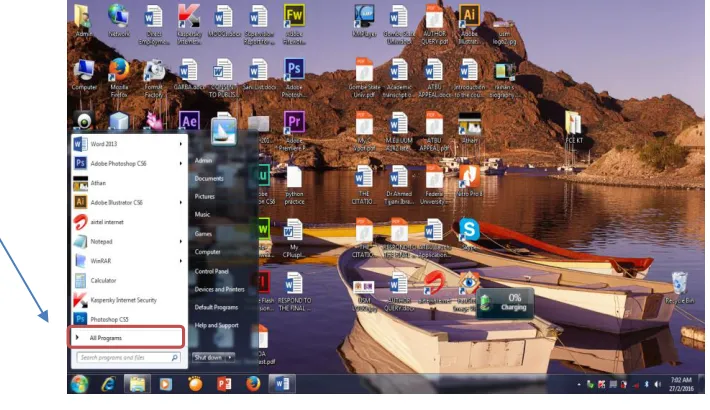
Task: Open Windows Media Player from the taskbar
Action: point(166,384)
